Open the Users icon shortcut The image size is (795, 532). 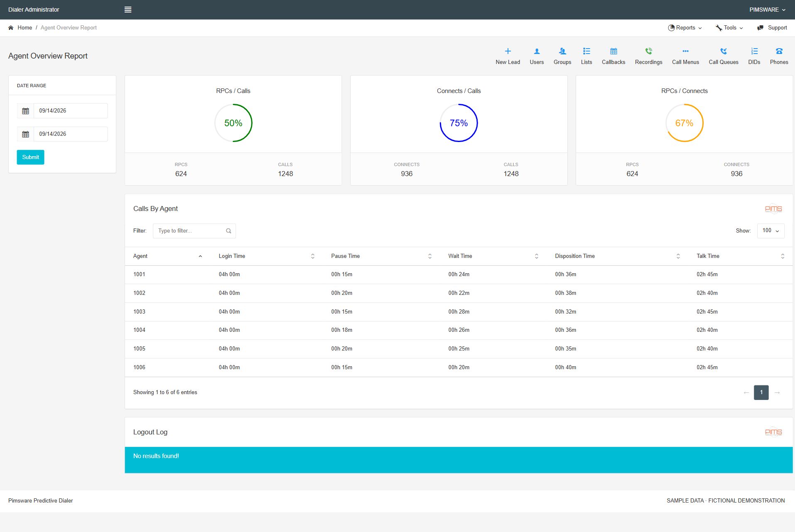[537, 51]
